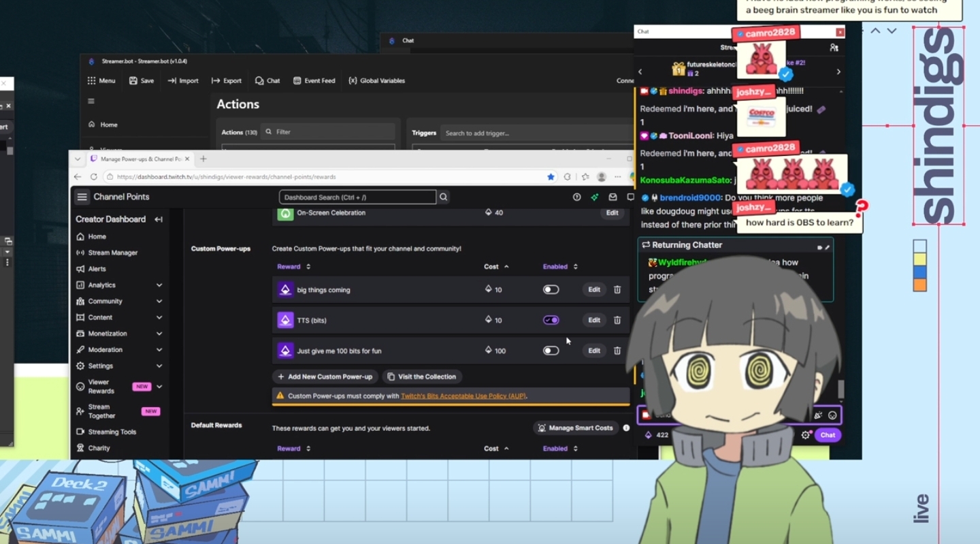Viewport: 980px width, 544px height.
Task: Click the Streamer.bot sidebar hamburger icon
Action: point(91,101)
